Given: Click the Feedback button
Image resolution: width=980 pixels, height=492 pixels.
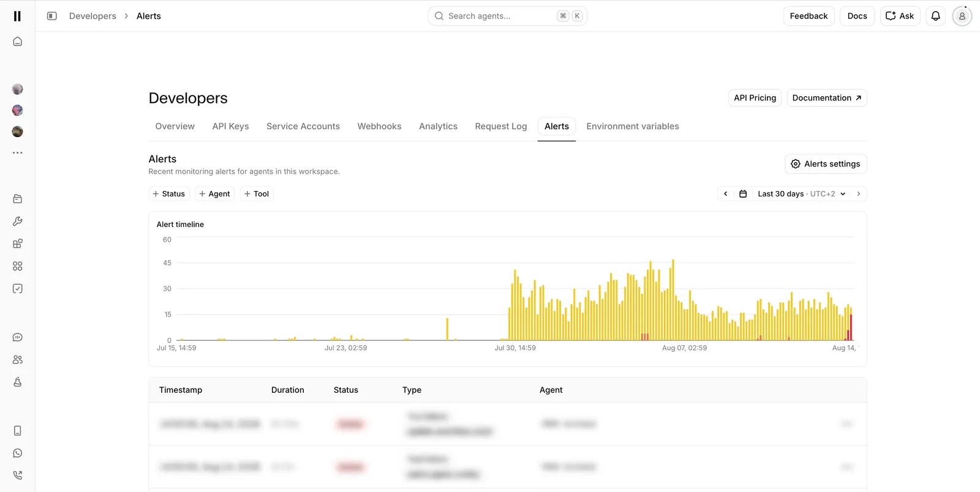Looking at the screenshot, I should point(809,16).
